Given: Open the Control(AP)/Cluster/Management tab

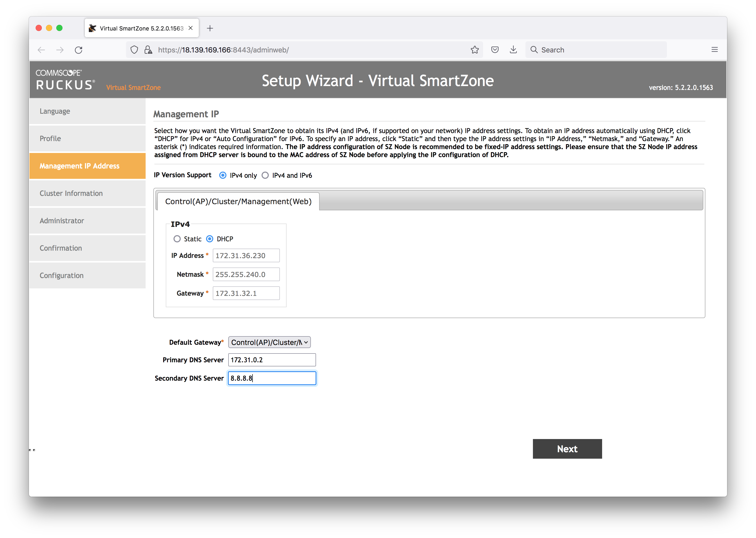Looking at the screenshot, I should click(238, 202).
